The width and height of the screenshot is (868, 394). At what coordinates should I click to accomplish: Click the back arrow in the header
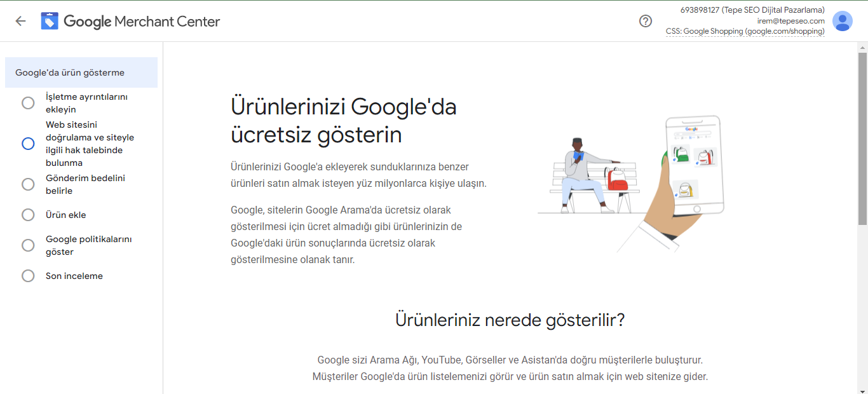point(20,21)
